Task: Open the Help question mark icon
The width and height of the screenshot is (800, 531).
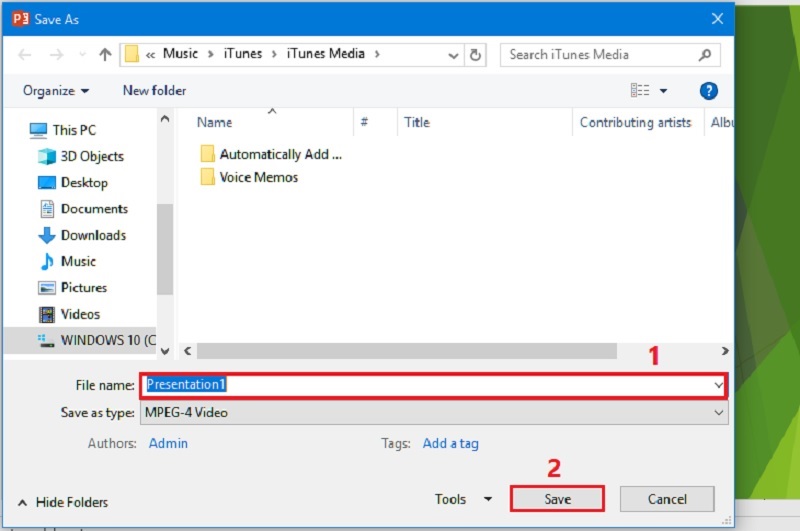Action: [709, 91]
